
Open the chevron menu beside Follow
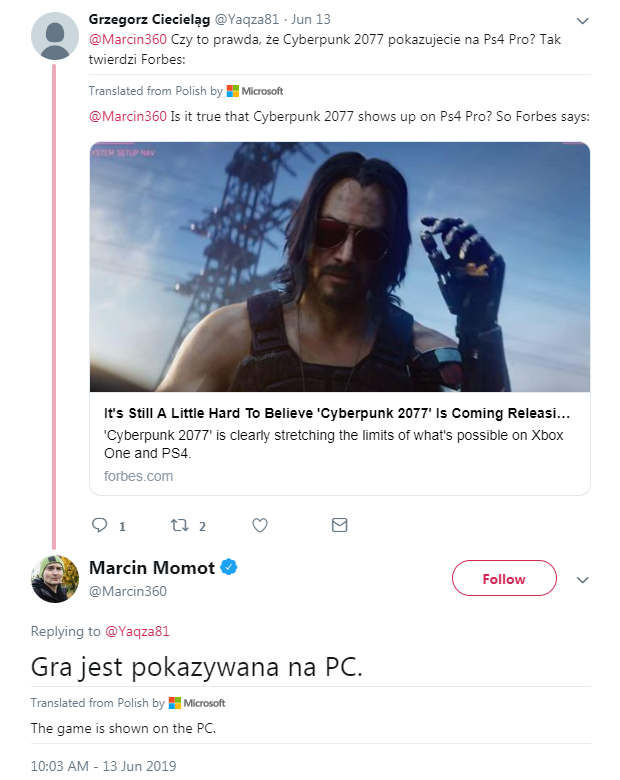tap(583, 580)
